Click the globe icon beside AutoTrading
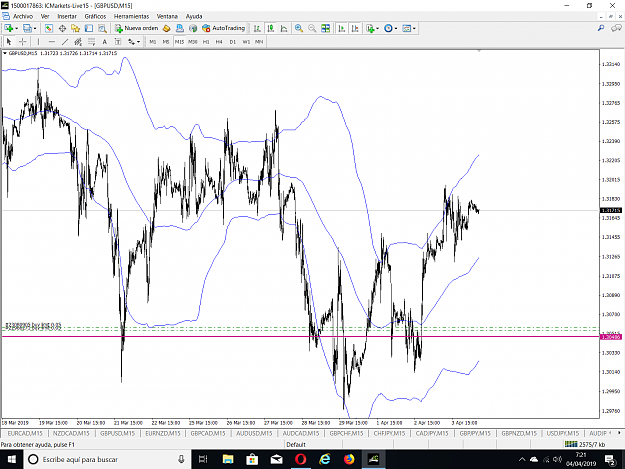625x469 pixels. click(x=193, y=28)
